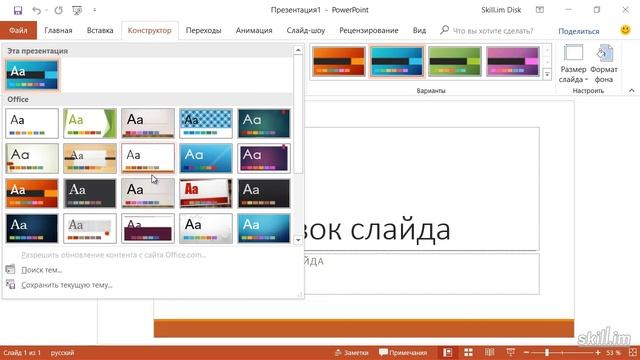Screen dimensions: 640x360
Task: Click the 53 % zoom level
Action: click(x=613, y=353)
